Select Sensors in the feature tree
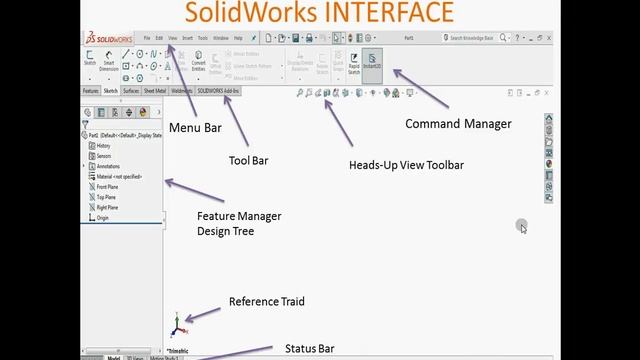Viewport: 640px width, 360px height. tap(100, 156)
